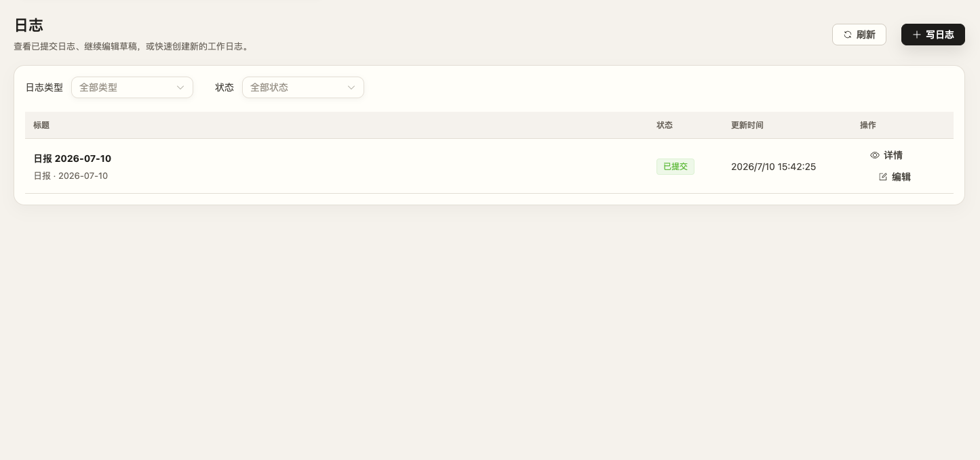Click the 日志 page heading
980x460 pixels.
point(28,25)
